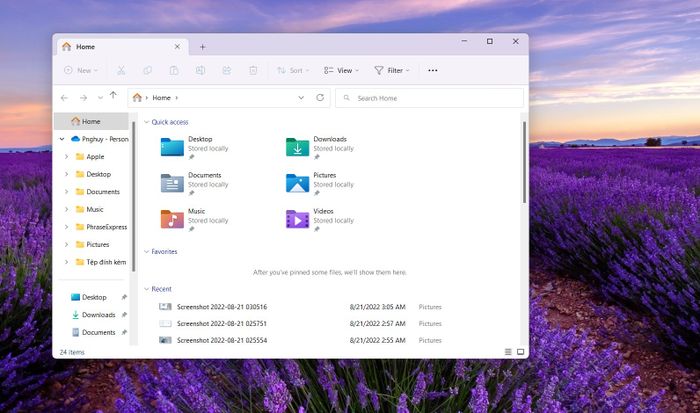
Task: Click the New button in toolbar
Action: [x=81, y=71]
